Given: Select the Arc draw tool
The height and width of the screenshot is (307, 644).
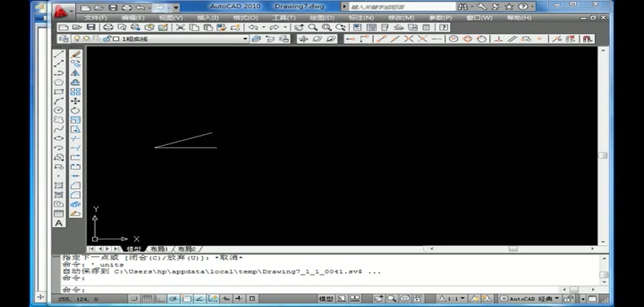Looking at the screenshot, I should [59, 101].
